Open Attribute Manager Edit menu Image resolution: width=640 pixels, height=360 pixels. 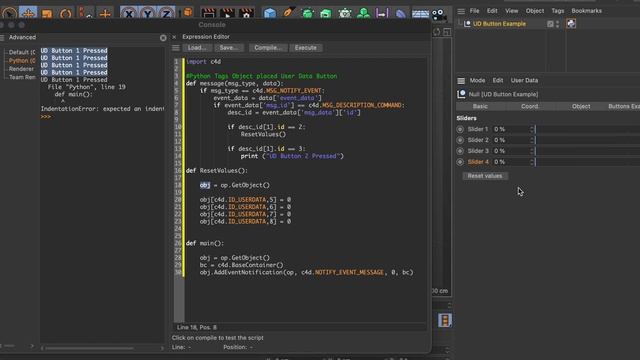point(498,80)
